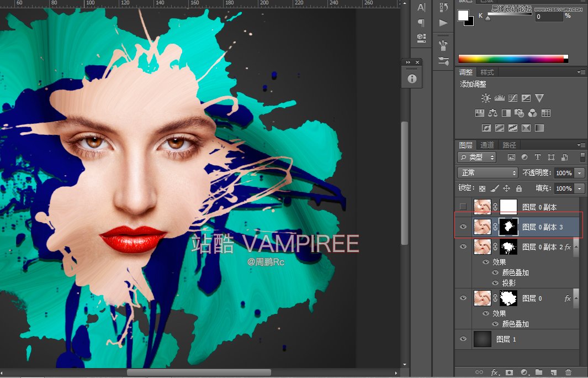Screen dimensions: 588x378
Task: Add a Brightness/Contrast adjustment
Action: 486,98
